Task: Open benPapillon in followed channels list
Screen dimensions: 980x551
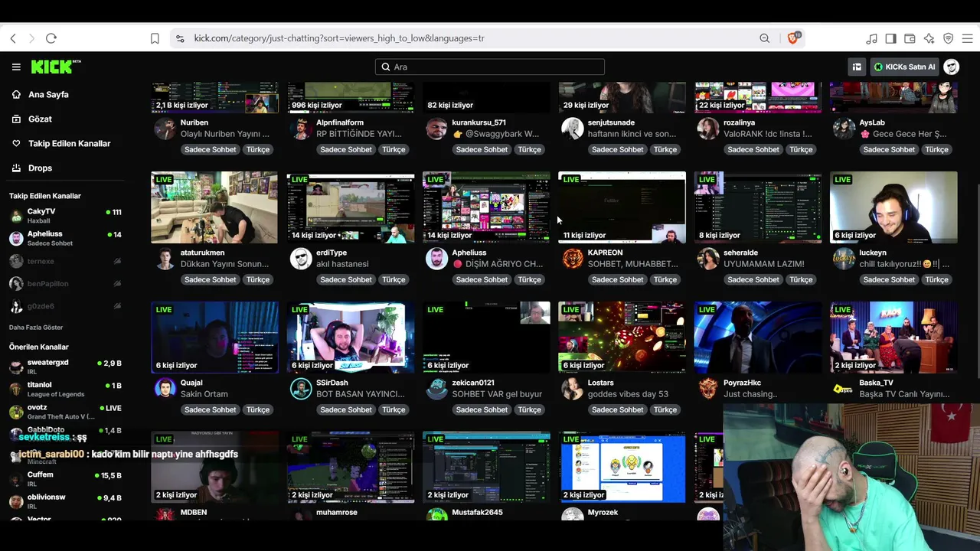Action: tap(65, 284)
